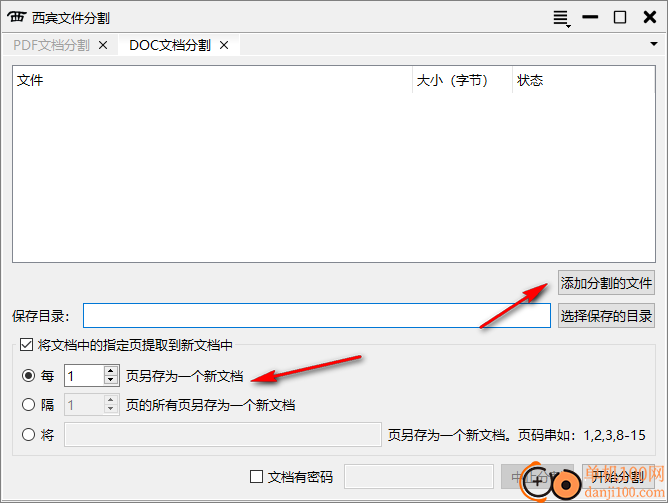Increase the 每 page count value
Screen dimensions: 668x503
(111, 371)
